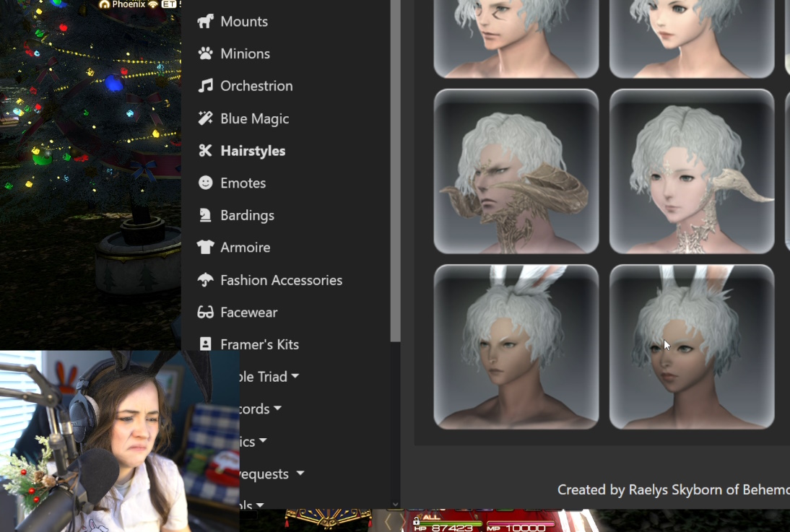
Task: Click the Armoire shirt icon
Action: (205, 248)
